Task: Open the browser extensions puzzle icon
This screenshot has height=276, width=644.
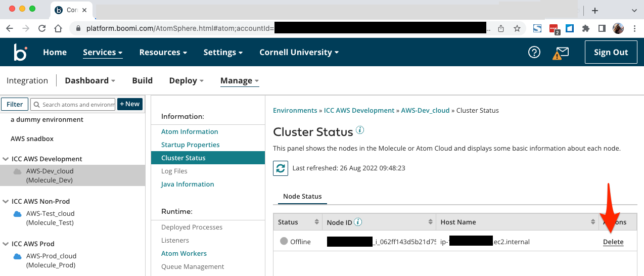Action: point(586,29)
